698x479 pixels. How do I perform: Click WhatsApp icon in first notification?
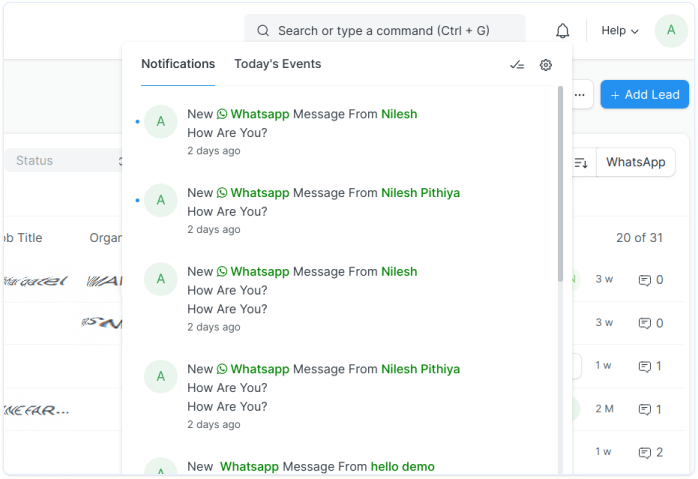coord(222,114)
